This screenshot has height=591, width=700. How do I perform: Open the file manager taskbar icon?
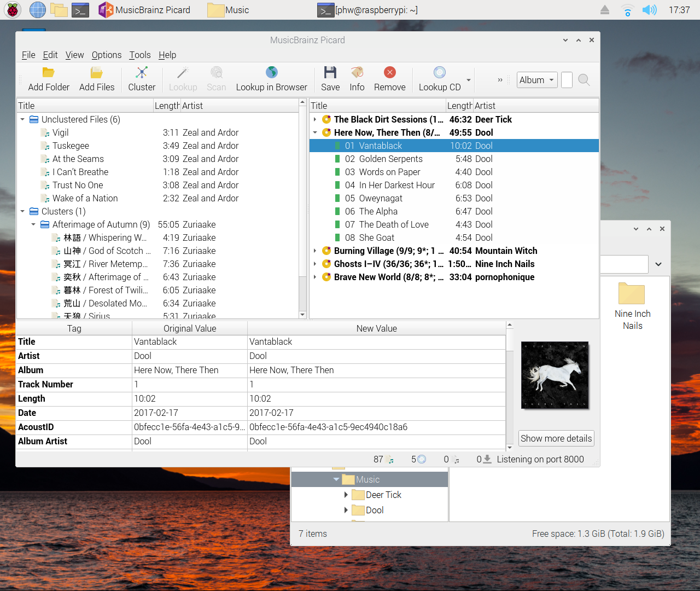[59, 10]
